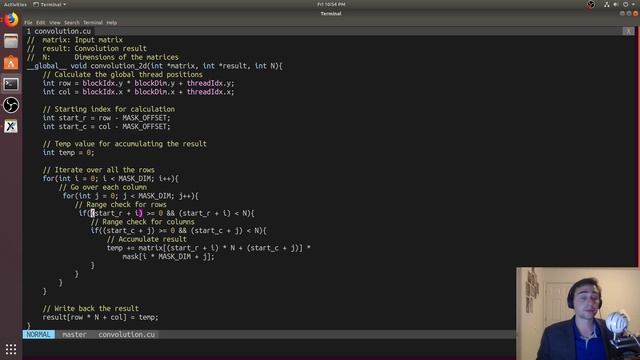Image resolution: width=640 pixels, height=360 pixels.
Task: Click the OBS tray icon in top bar
Action: pos(591,4)
